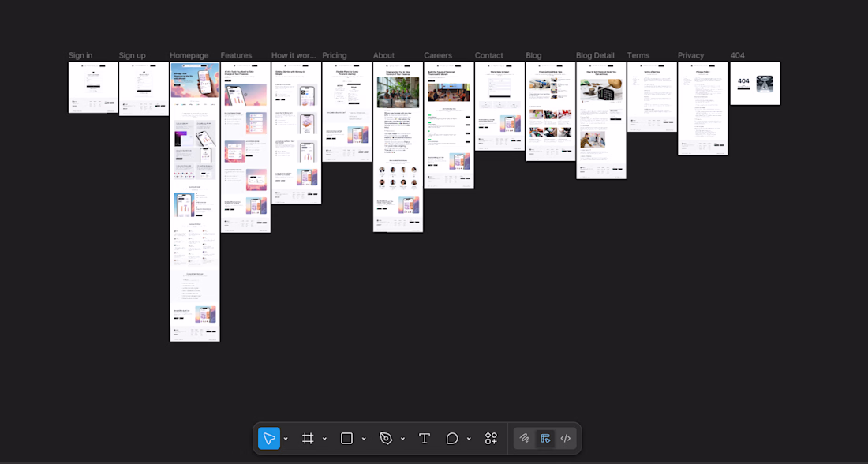Select the Text tool
The height and width of the screenshot is (464, 868).
tap(425, 439)
